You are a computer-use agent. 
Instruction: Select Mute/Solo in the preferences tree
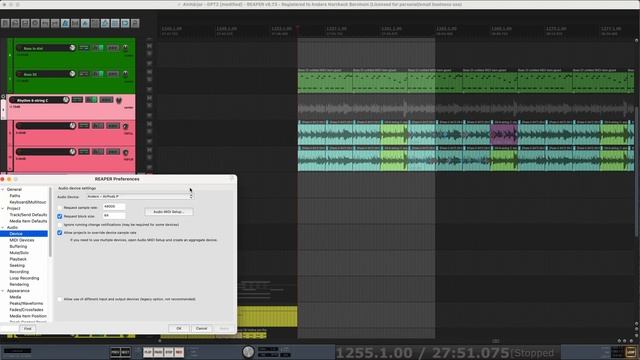coord(19,253)
